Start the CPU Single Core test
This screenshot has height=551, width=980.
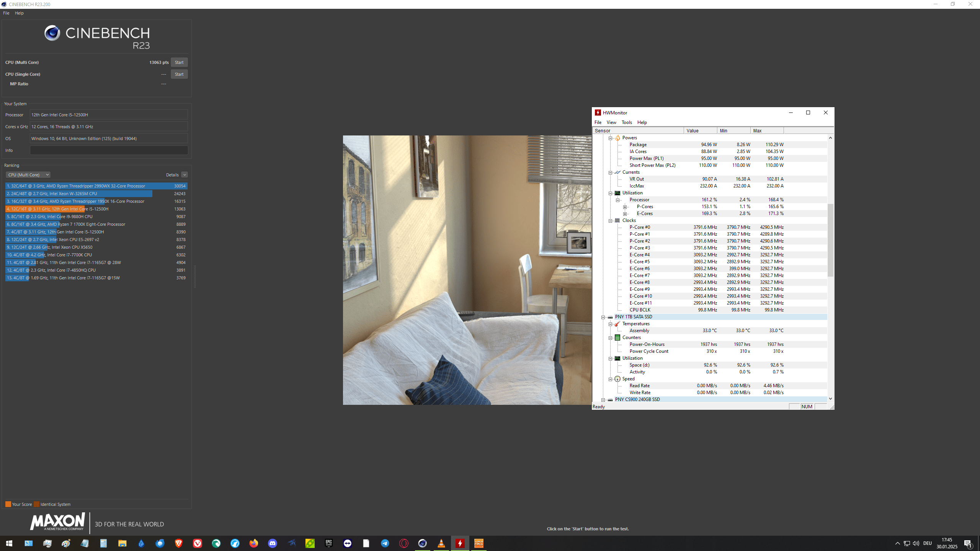pyautogui.click(x=179, y=74)
